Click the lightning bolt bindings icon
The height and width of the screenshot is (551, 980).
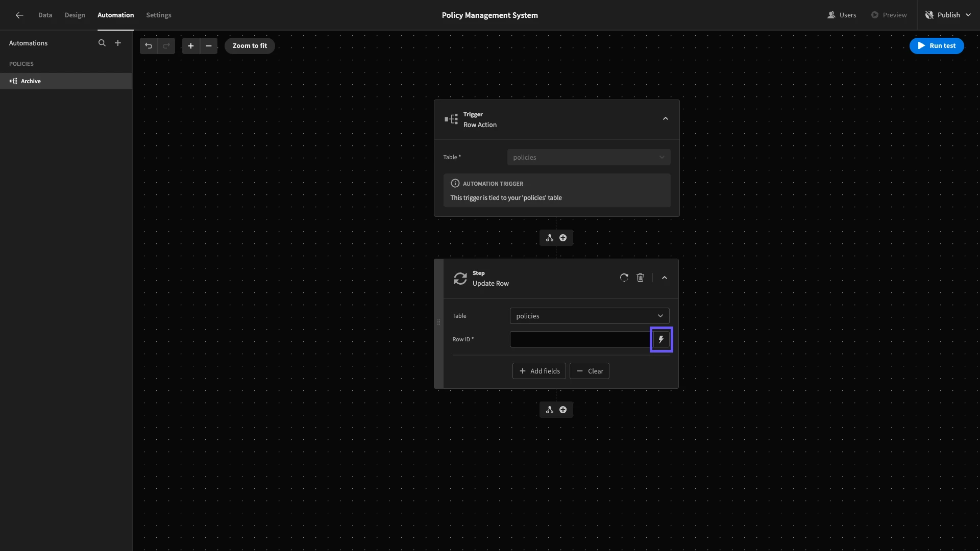click(661, 339)
